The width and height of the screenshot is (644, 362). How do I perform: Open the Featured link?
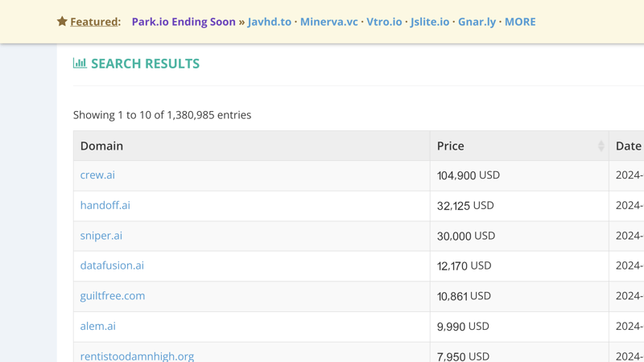tap(94, 22)
